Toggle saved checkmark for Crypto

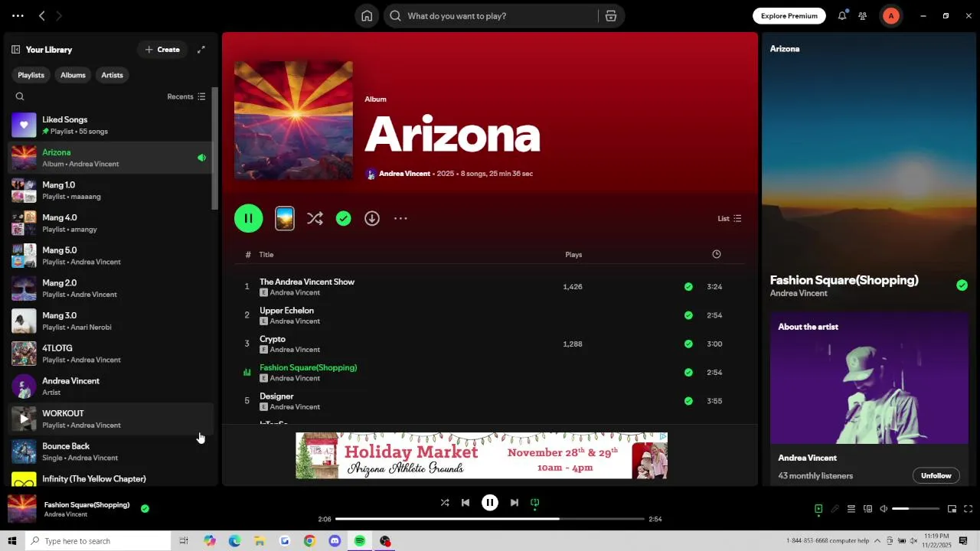[688, 344]
